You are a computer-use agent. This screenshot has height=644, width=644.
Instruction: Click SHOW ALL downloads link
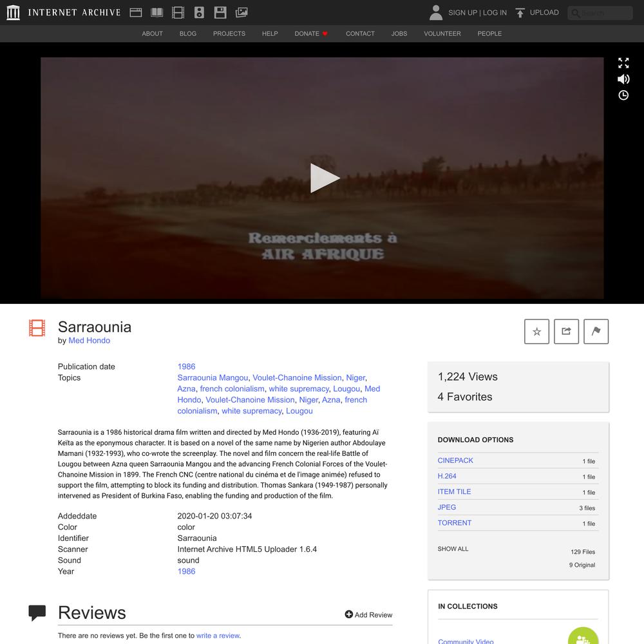coord(453,549)
